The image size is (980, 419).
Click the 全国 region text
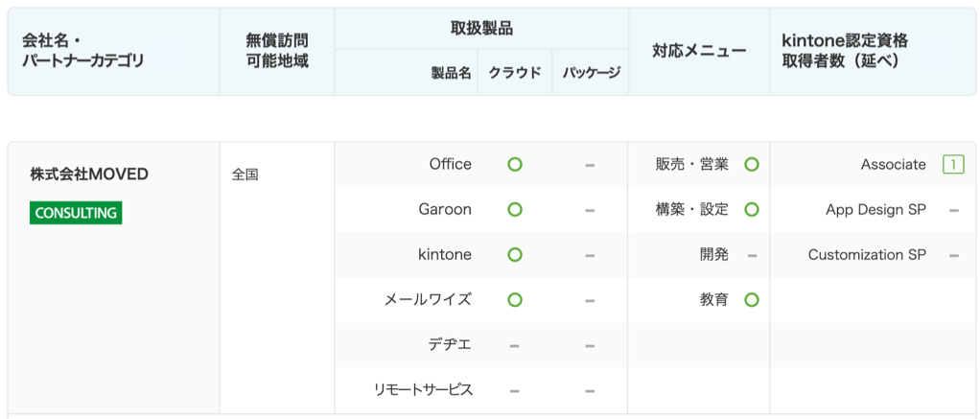pos(245,175)
